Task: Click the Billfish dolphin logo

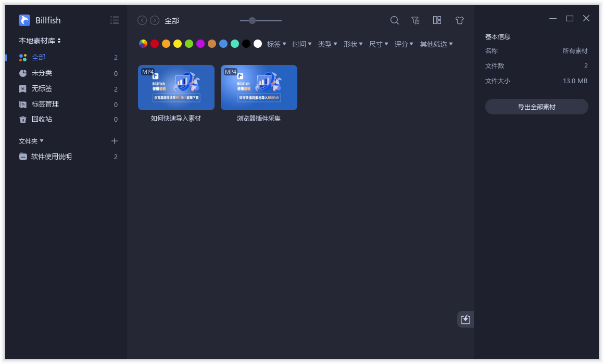Action: point(23,20)
